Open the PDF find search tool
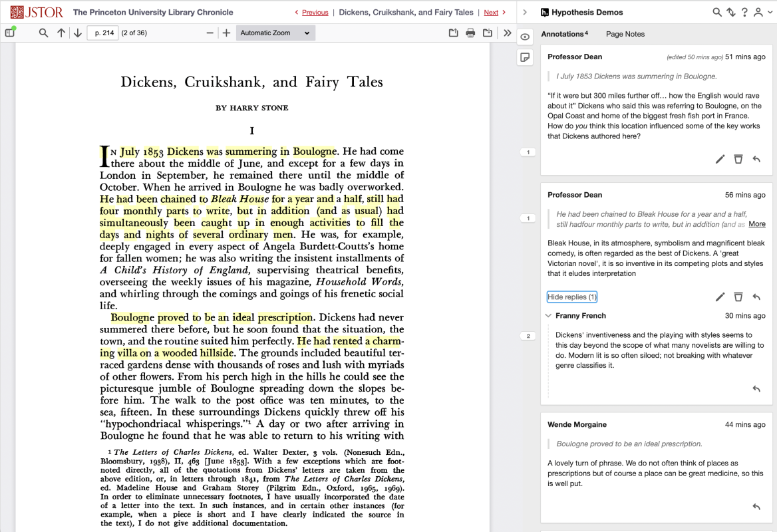The height and width of the screenshot is (532, 777). pos(43,33)
